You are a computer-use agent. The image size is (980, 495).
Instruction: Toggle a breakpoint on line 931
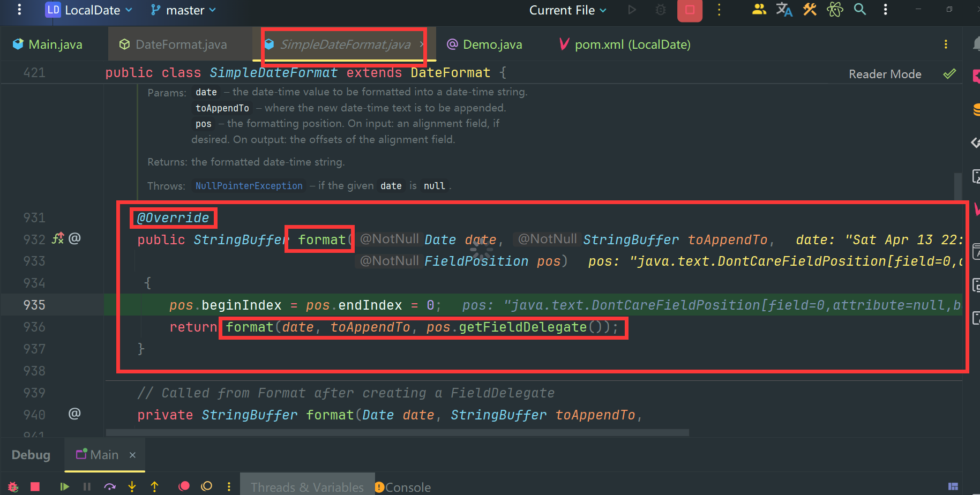pos(34,218)
